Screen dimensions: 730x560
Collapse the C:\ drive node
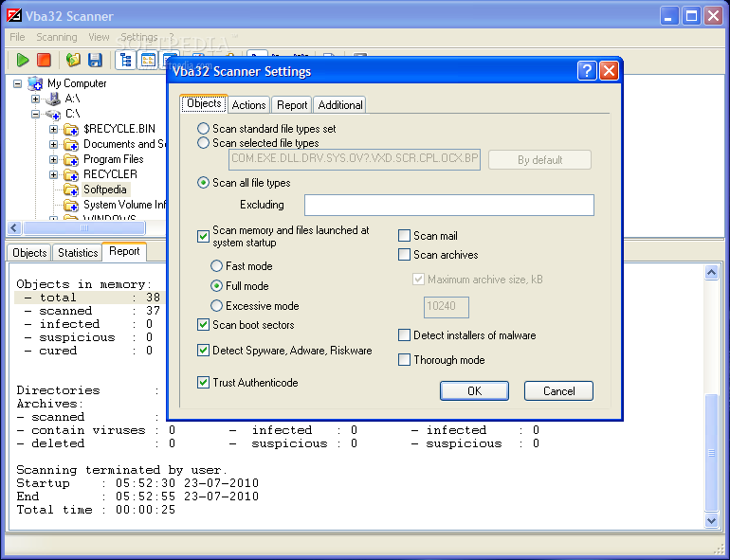(x=35, y=114)
